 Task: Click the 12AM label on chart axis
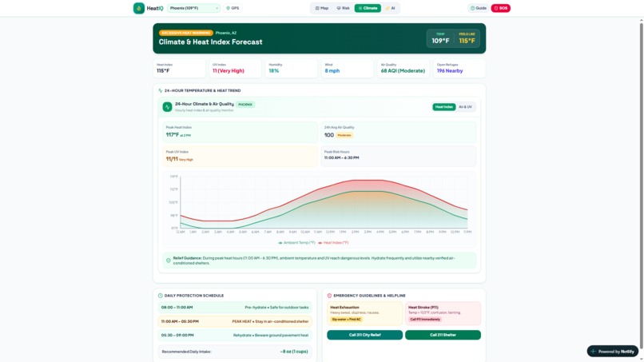pos(181,233)
